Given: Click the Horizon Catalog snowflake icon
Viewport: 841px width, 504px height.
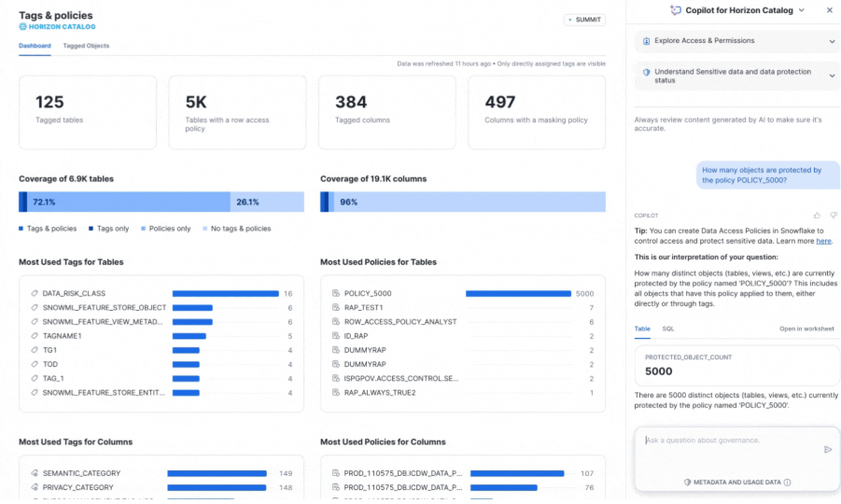Looking at the screenshot, I should [x=22, y=26].
